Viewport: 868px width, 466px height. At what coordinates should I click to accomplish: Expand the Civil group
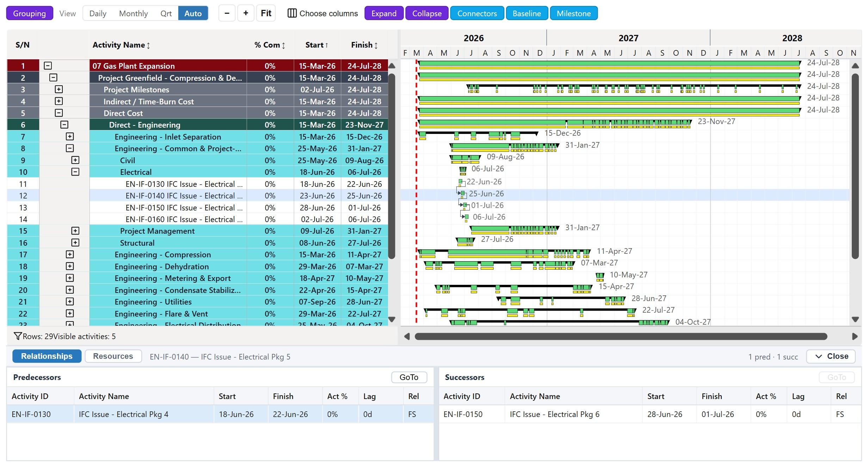pyautogui.click(x=75, y=160)
